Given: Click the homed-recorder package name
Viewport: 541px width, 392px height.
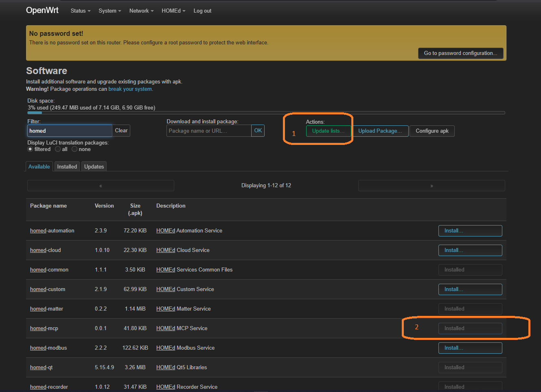Looking at the screenshot, I should (x=49, y=387).
